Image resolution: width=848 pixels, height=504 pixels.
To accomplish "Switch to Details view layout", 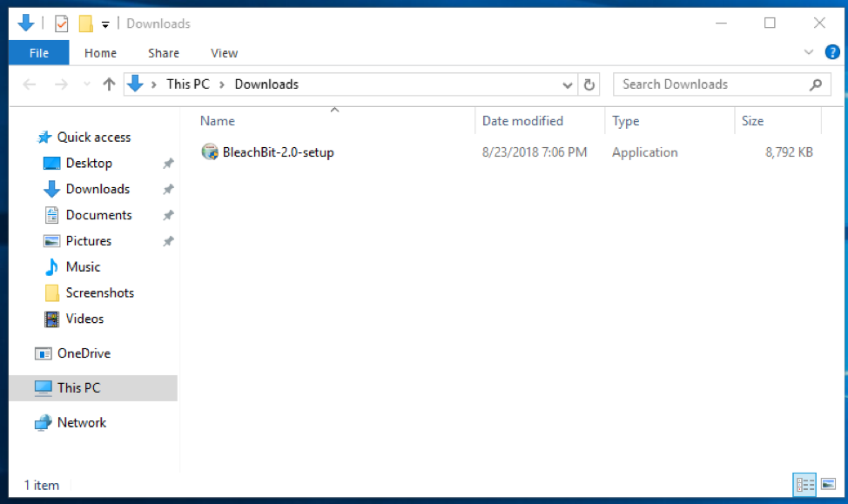I will point(804,485).
